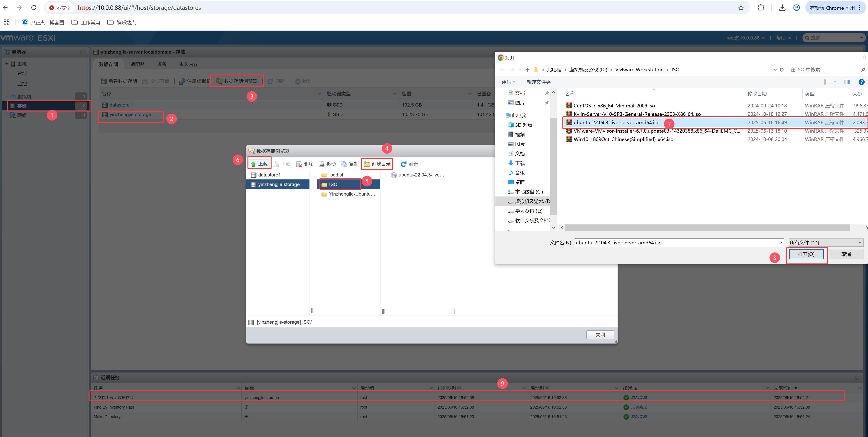Click the upload (上载) icon in datastore browser
This screenshot has height=437, width=868.
click(x=253, y=164)
